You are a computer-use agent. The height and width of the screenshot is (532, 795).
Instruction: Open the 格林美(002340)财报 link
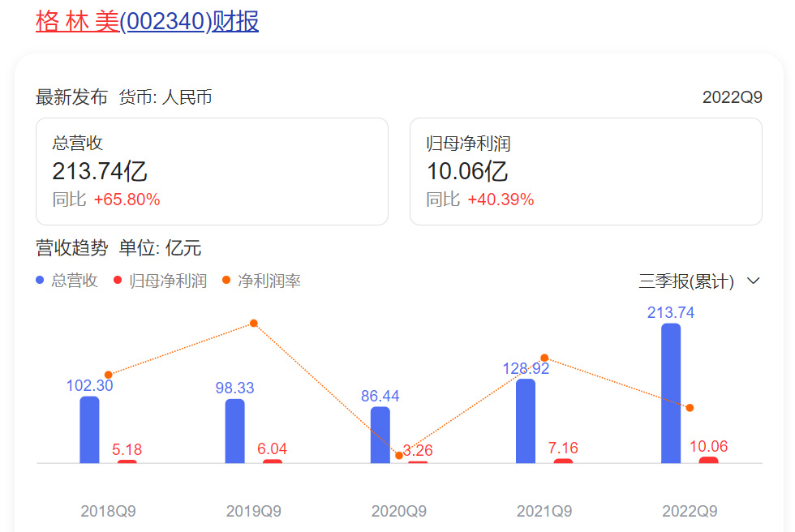(147, 22)
